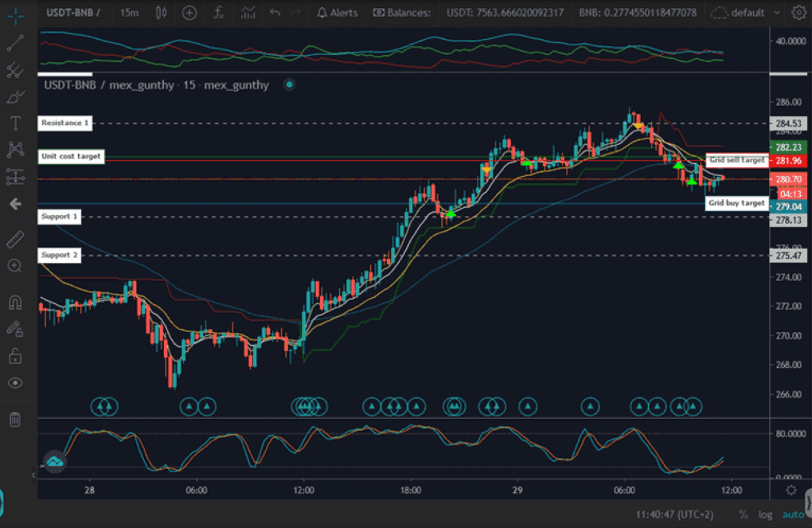Click the USDT balance value
Screen dimensions: 812x528
point(505,13)
